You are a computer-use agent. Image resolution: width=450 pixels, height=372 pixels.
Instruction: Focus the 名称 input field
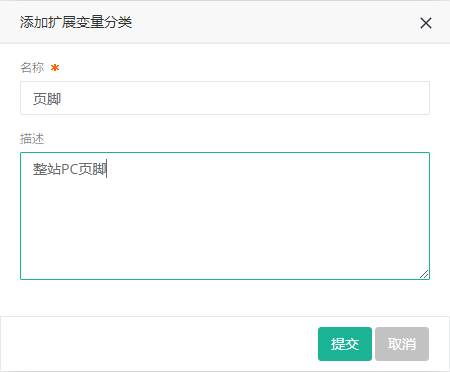225,98
